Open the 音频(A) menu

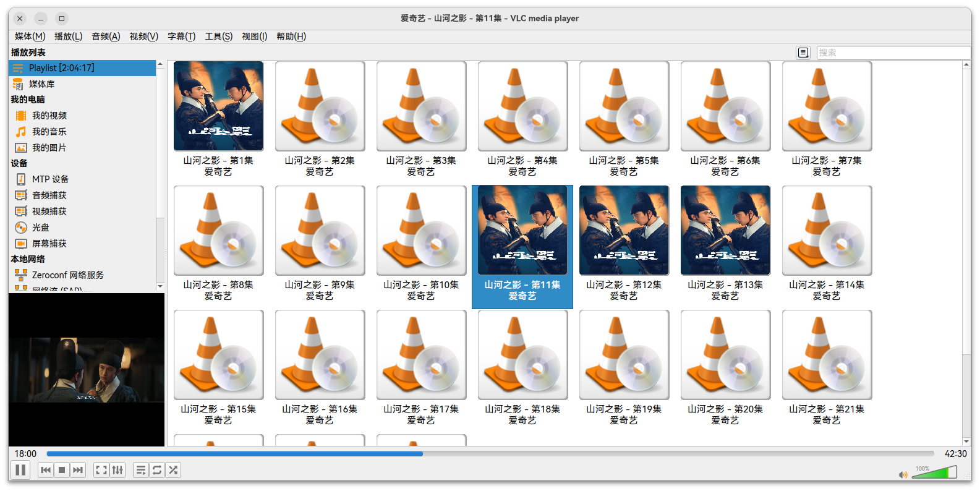click(106, 36)
